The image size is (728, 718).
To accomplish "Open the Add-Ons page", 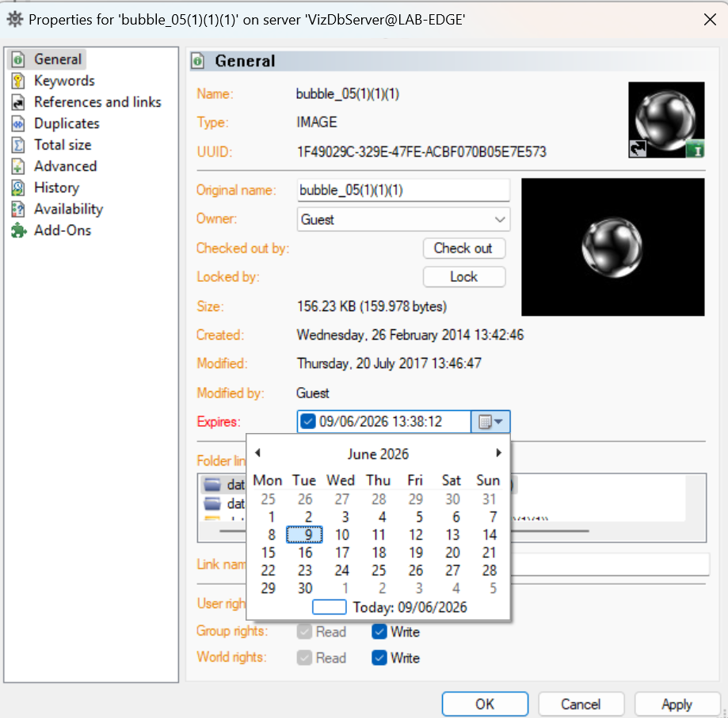I will 63,230.
